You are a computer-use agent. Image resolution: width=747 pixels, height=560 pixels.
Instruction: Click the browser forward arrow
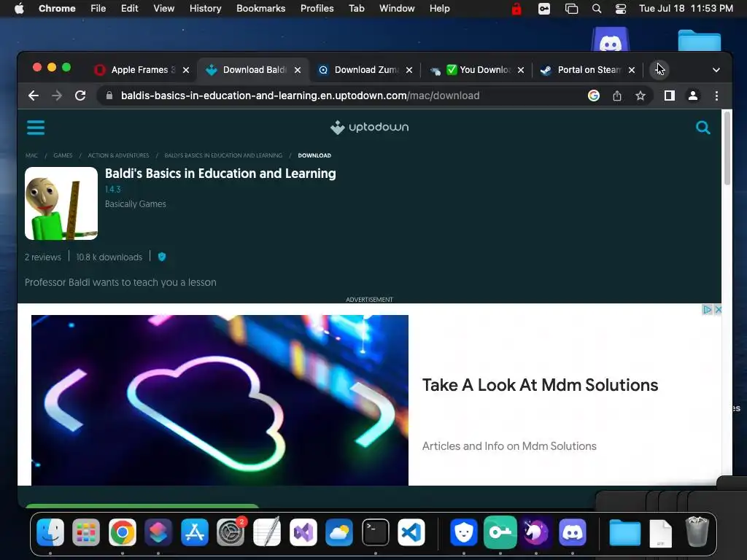tap(57, 96)
